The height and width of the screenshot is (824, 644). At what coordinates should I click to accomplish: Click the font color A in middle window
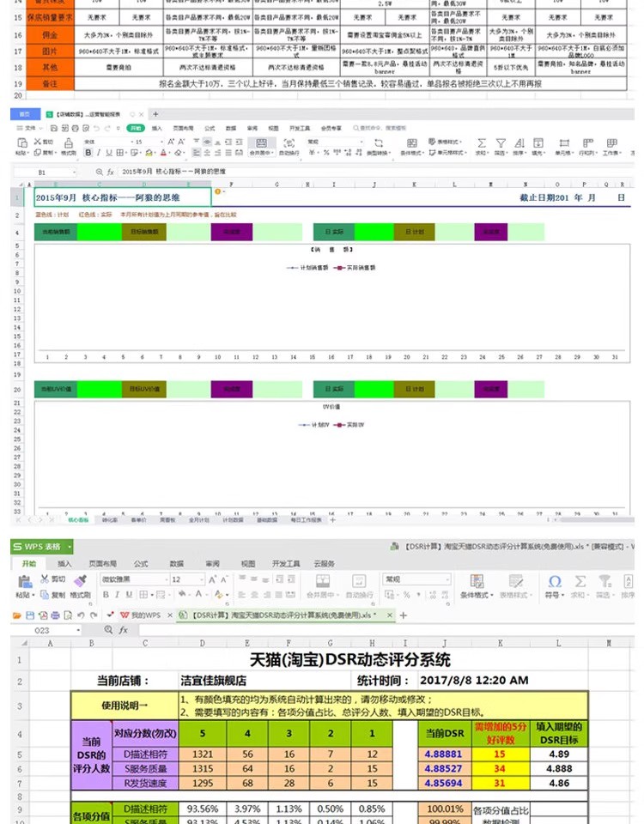(163, 153)
